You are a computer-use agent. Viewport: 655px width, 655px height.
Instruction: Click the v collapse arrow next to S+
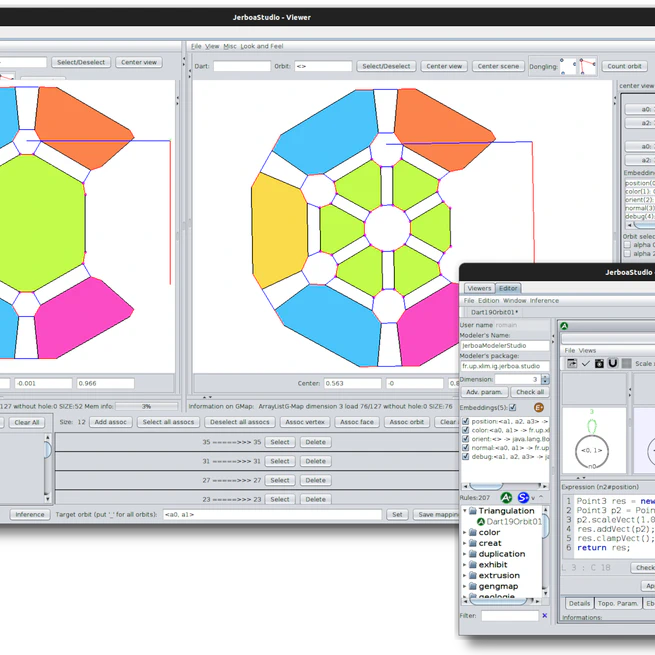point(533,498)
